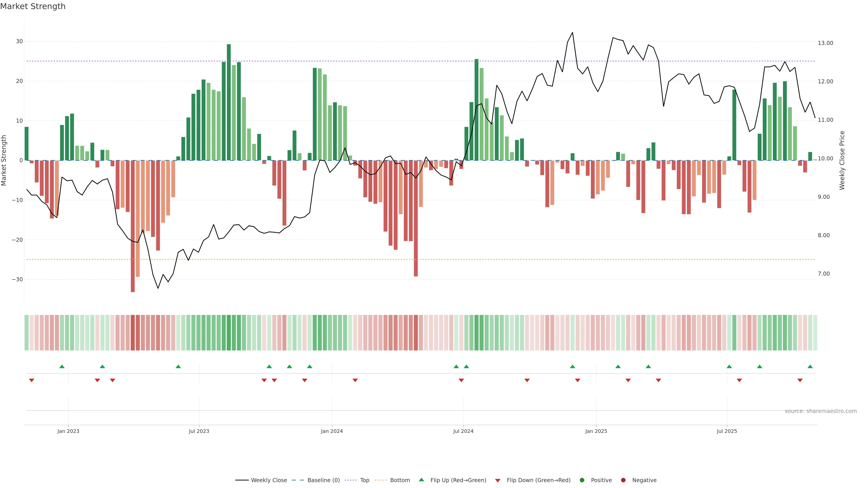Click the source: sharemaestro.com text
This screenshot has width=868, height=488.
click(x=821, y=411)
